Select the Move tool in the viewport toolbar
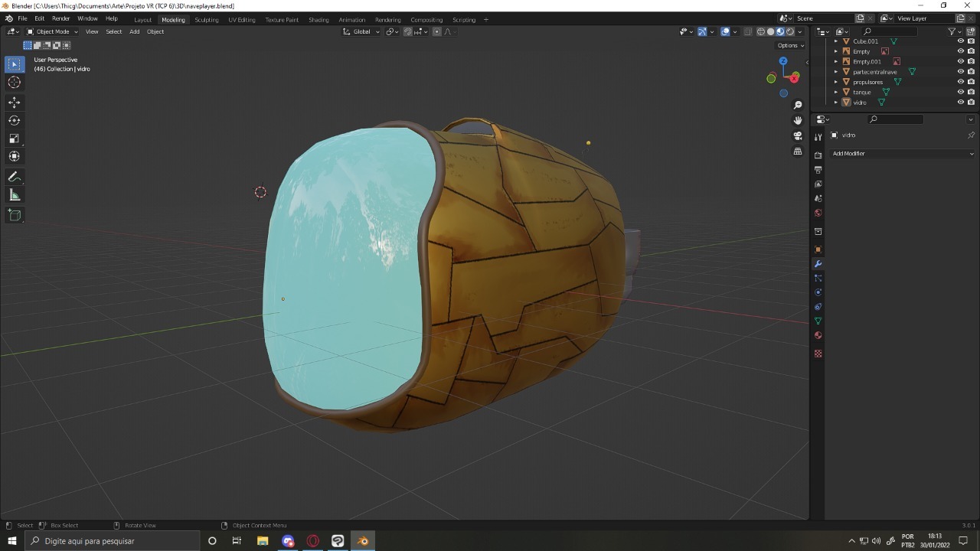This screenshot has width=980, height=551. point(14,102)
